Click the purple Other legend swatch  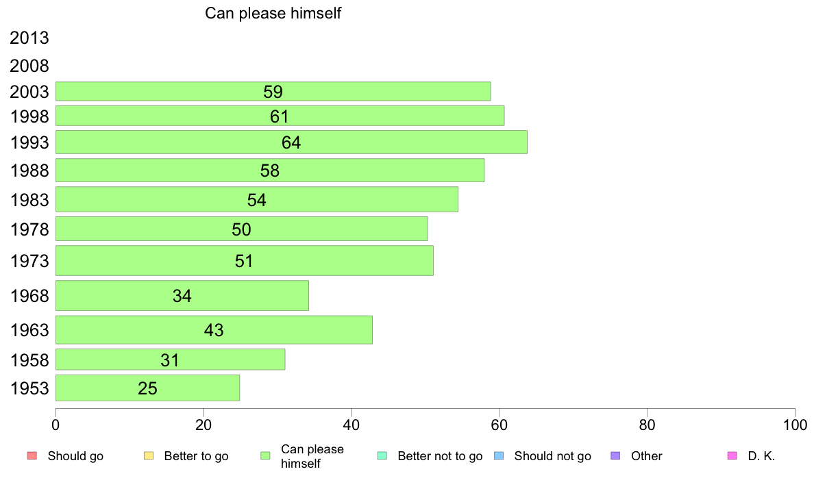[x=616, y=456]
